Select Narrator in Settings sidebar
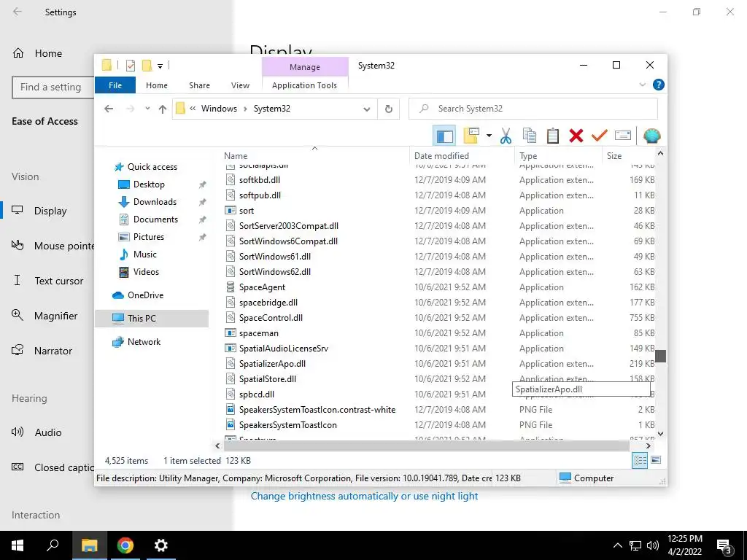The image size is (747, 560). [53, 351]
